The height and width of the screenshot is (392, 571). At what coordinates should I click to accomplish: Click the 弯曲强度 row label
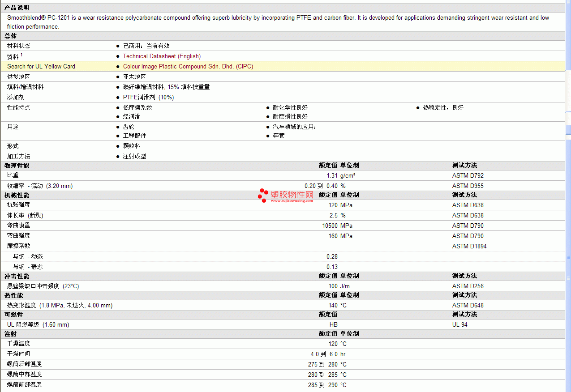(x=19, y=235)
